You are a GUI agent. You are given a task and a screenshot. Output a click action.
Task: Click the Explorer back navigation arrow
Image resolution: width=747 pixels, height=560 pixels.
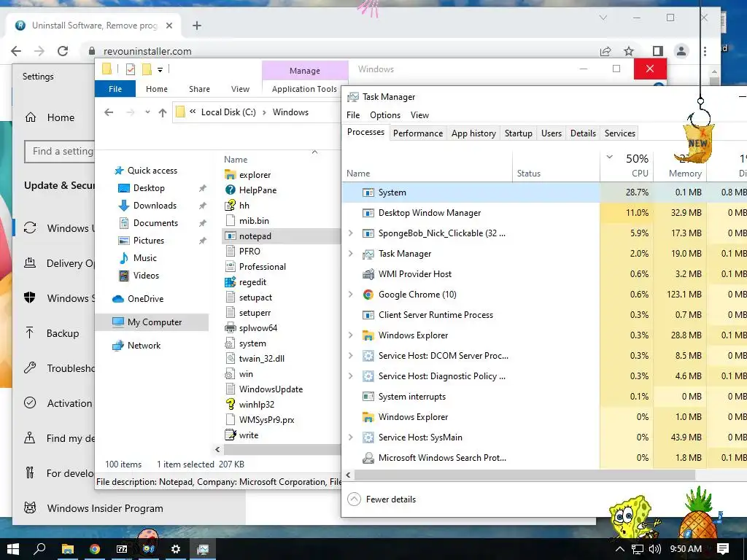[109, 112]
